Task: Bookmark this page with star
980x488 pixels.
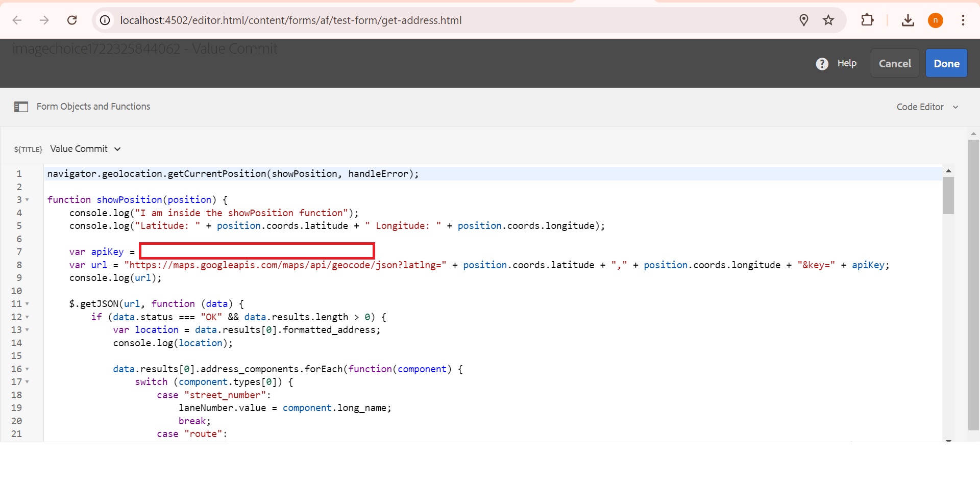Action: pyautogui.click(x=828, y=20)
